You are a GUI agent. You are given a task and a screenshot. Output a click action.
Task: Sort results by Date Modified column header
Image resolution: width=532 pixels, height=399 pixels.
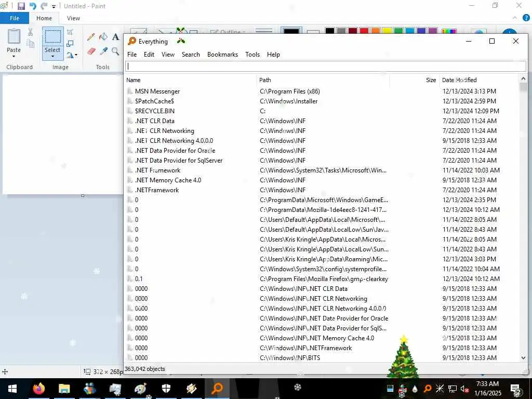[478, 80]
